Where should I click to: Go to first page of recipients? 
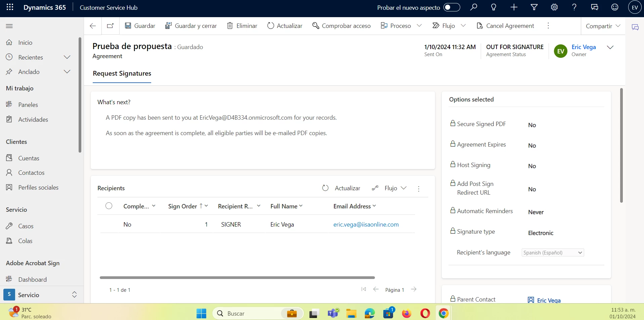point(363,289)
